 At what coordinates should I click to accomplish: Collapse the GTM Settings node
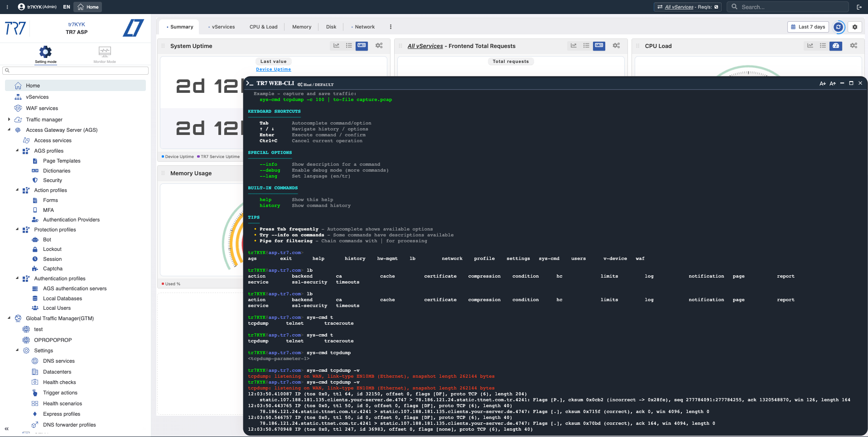tap(17, 351)
